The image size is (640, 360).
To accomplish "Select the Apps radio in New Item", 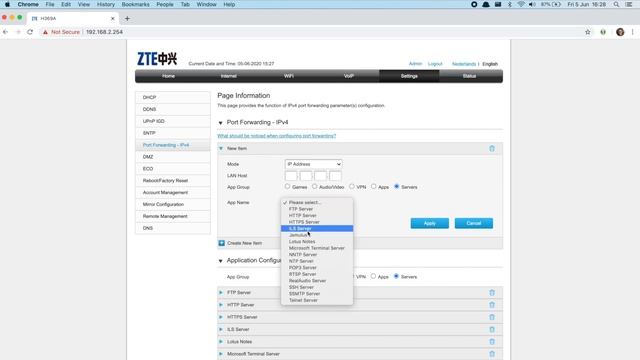I will (373, 187).
